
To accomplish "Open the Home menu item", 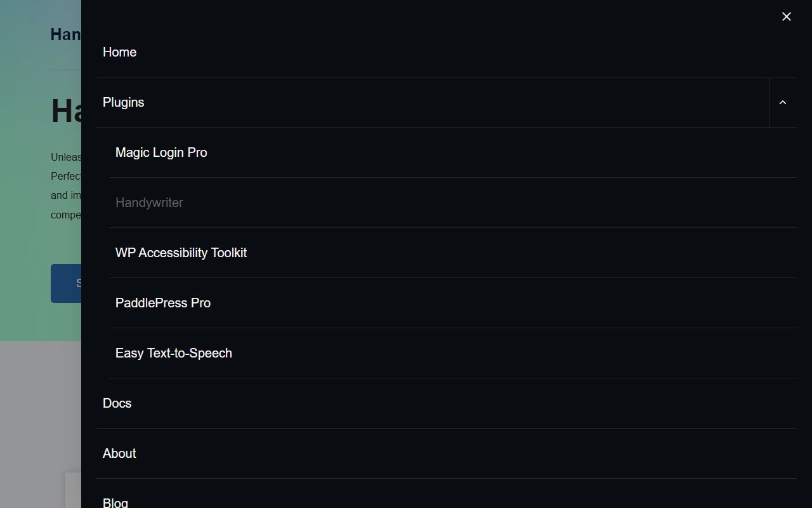I will coord(120,52).
